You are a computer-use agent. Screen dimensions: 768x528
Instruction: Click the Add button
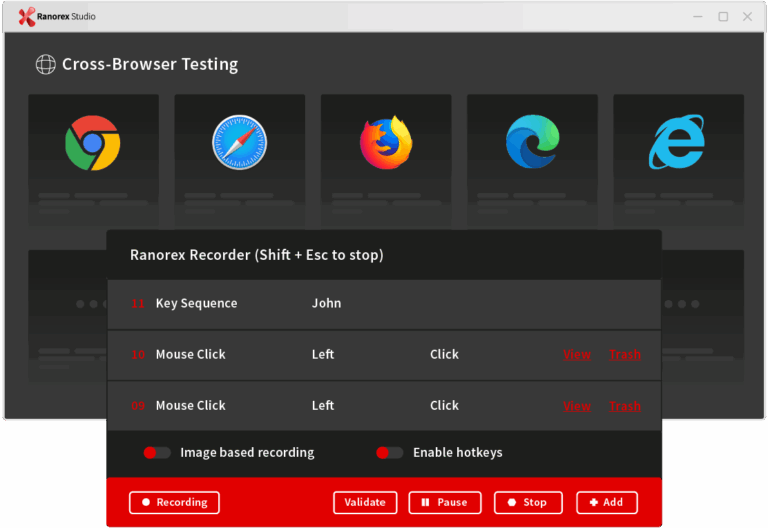pos(607,503)
